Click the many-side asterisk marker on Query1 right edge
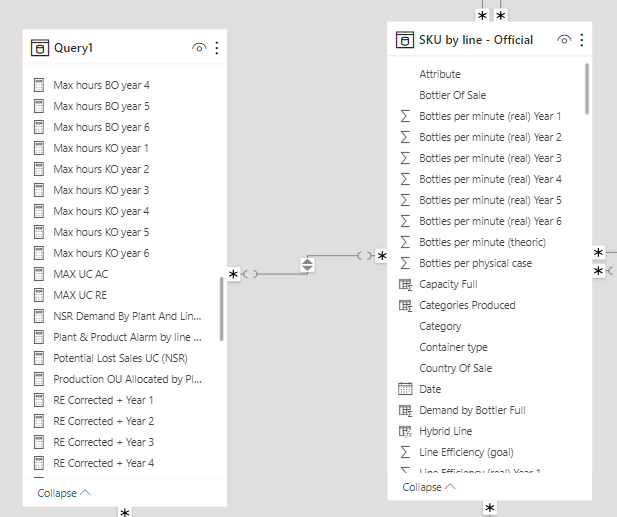 click(x=233, y=274)
